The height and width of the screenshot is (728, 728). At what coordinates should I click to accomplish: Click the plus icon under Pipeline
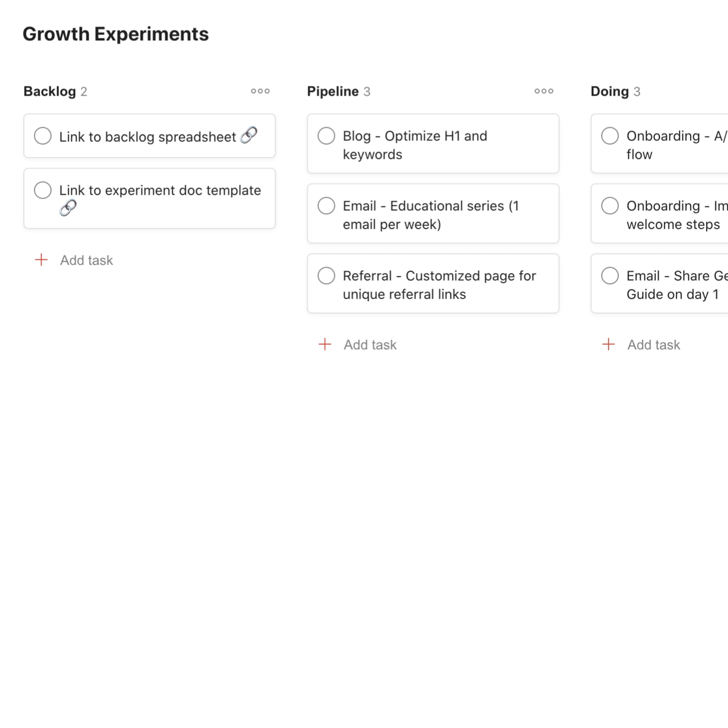coord(325,344)
